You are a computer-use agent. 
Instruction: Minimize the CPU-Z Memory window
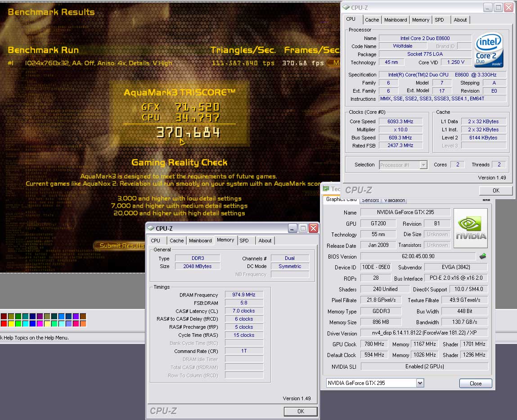point(292,228)
